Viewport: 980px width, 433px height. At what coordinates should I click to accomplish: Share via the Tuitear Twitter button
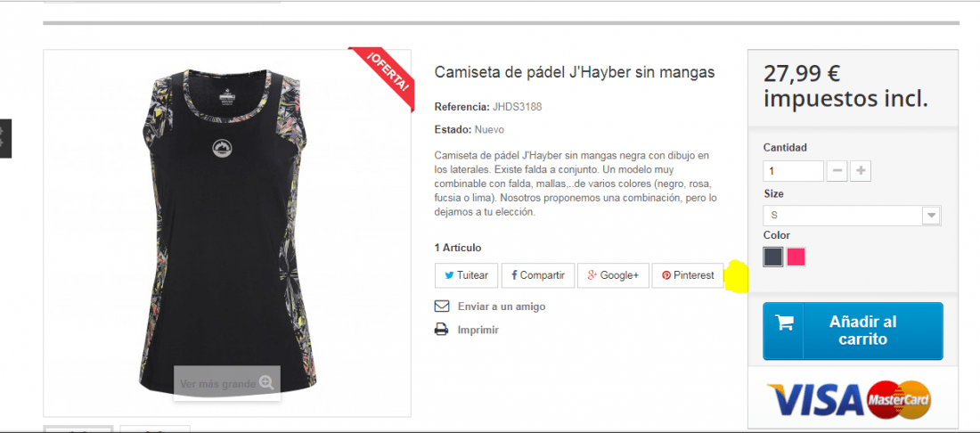pos(466,275)
